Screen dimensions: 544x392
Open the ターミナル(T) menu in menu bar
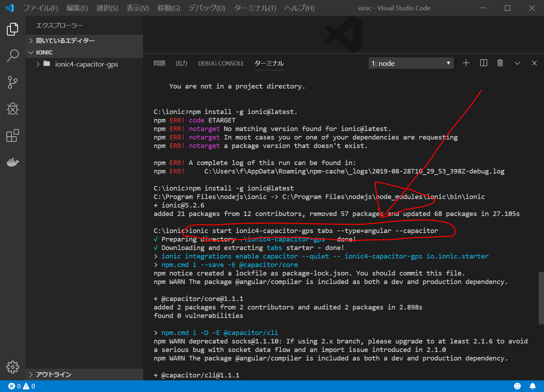click(x=255, y=8)
